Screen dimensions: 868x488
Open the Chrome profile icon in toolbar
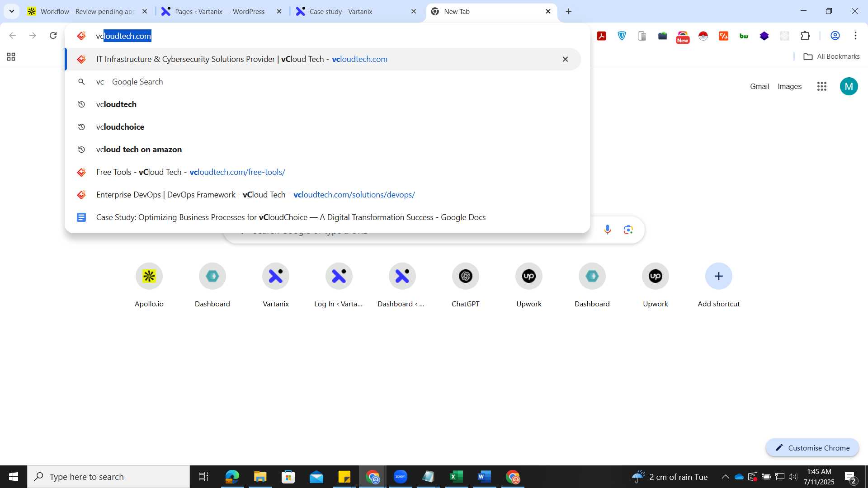click(835, 36)
